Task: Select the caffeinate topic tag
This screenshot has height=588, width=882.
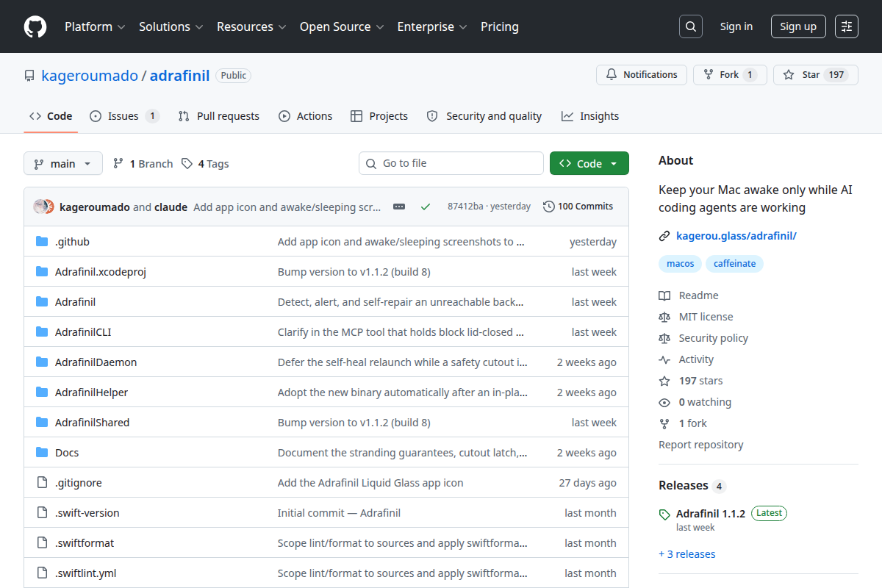Action: (735, 263)
